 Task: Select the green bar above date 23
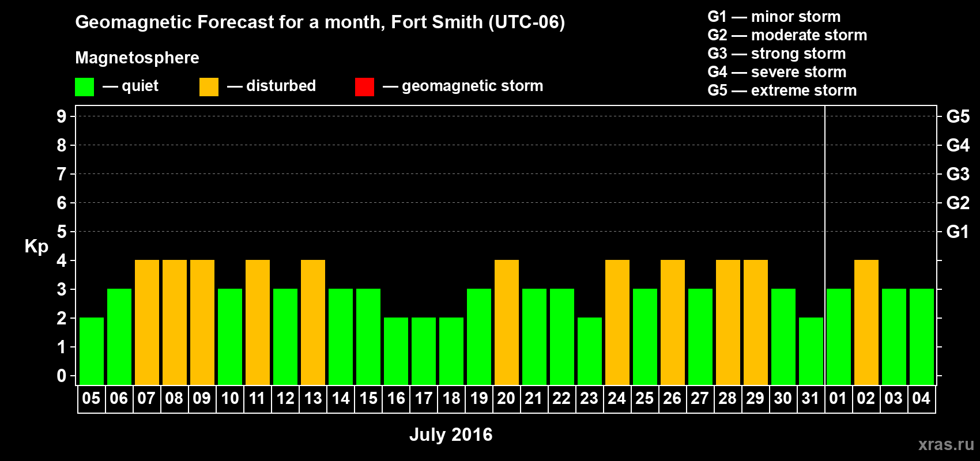[x=590, y=352]
